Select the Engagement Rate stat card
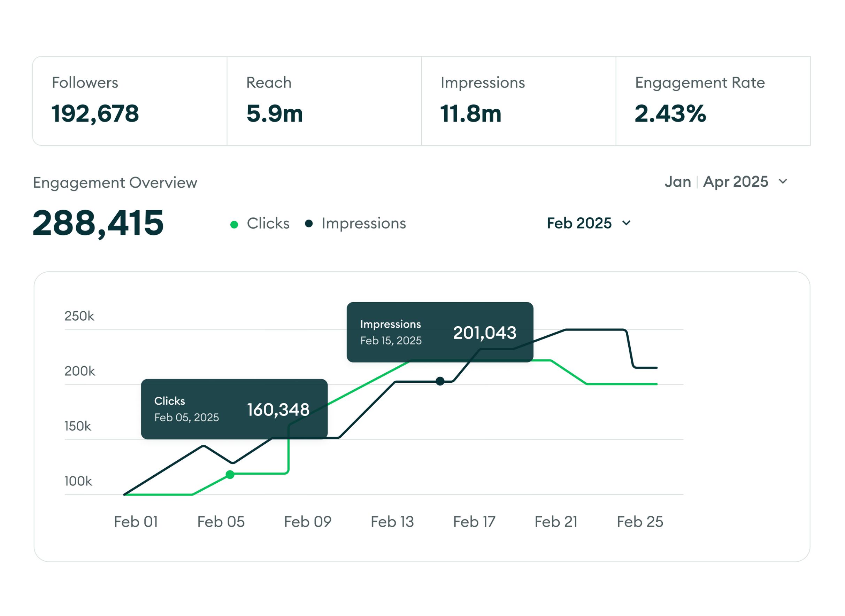The height and width of the screenshot is (616, 845). pos(713,101)
